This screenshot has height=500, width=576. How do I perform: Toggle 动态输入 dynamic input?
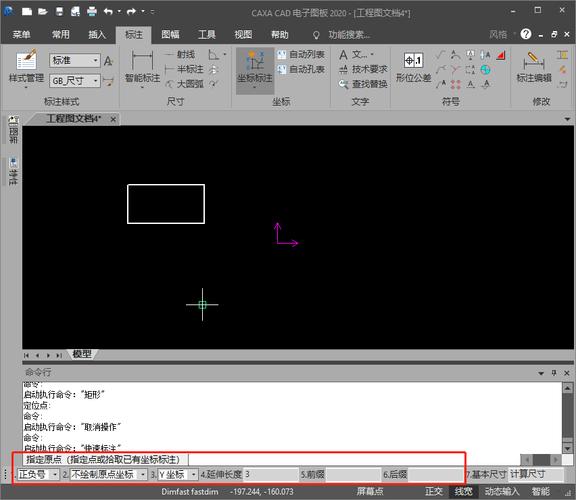501,492
